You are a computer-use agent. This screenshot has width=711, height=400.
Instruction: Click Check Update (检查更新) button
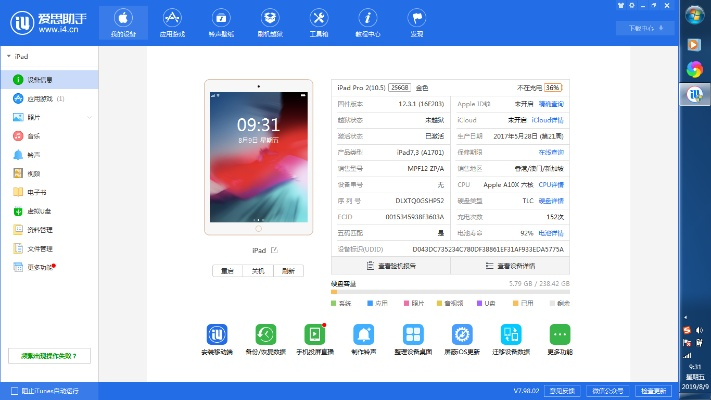[653, 391]
